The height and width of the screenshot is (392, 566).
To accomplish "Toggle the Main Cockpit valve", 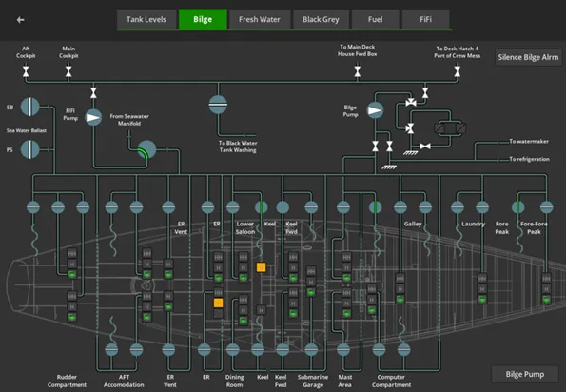I will click(x=68, y=70).
